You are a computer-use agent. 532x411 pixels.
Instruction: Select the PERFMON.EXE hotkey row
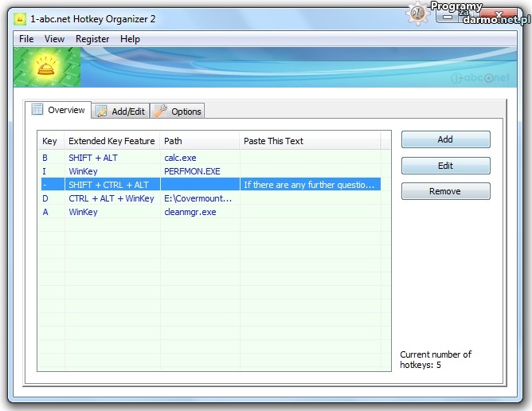point(191,171)
